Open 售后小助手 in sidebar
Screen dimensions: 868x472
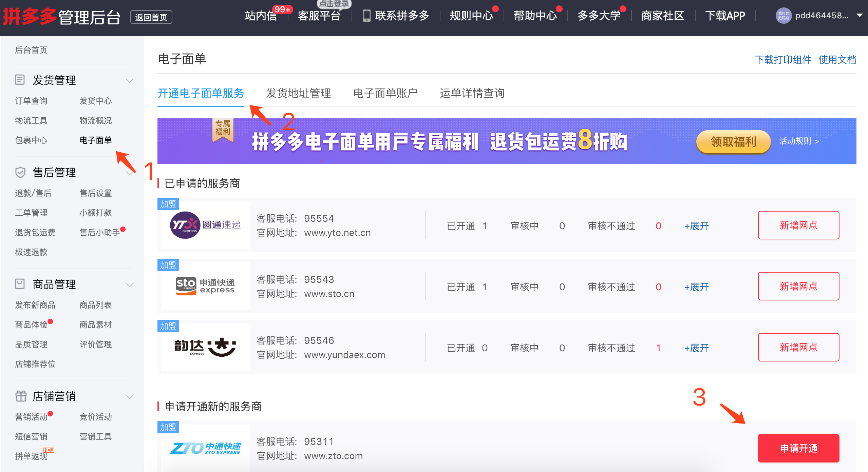[x=100, y=232]
